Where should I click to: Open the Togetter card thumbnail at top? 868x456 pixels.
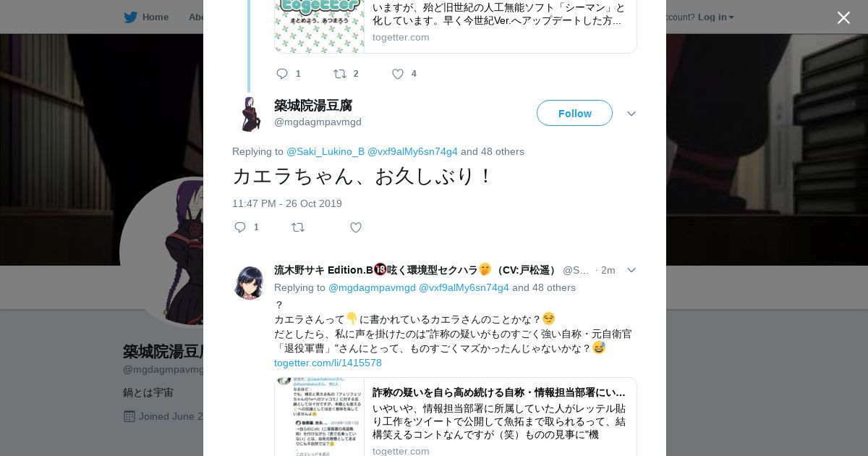[320, 26]
